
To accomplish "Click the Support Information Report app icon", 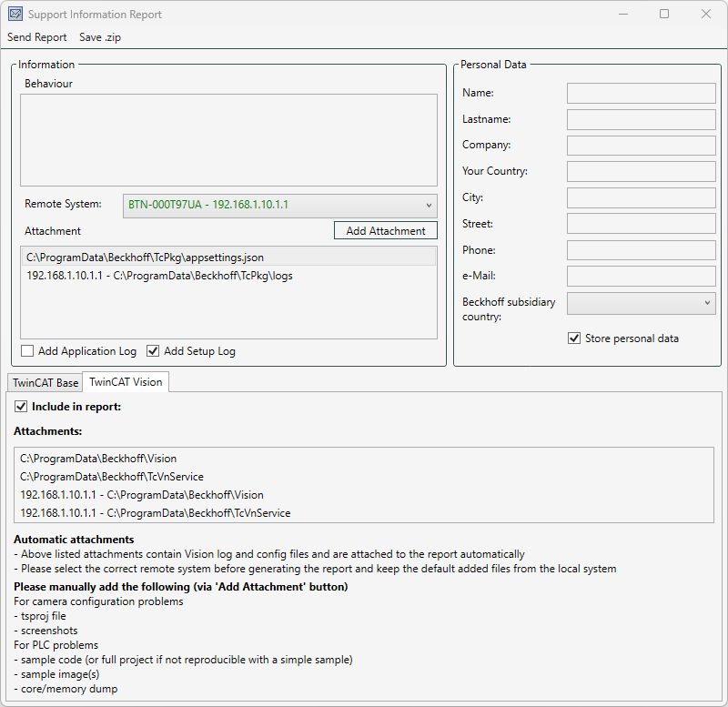I will point(15,15).
